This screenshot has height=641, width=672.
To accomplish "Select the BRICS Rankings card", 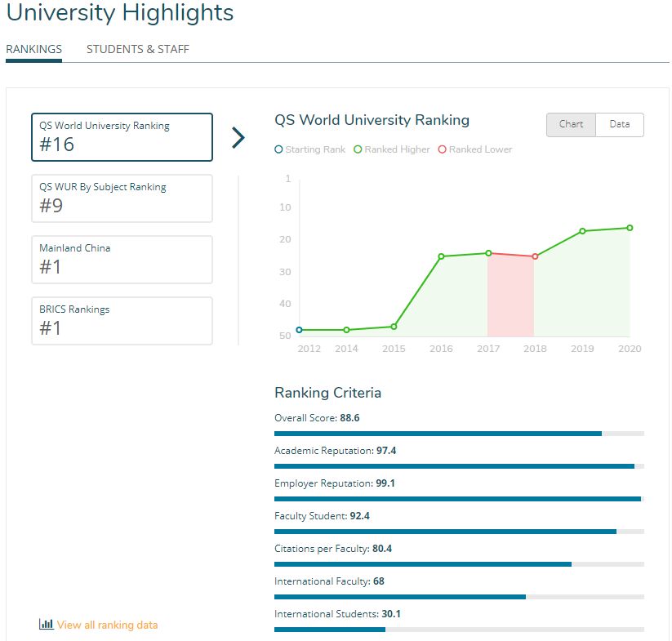I will point(122,321).
